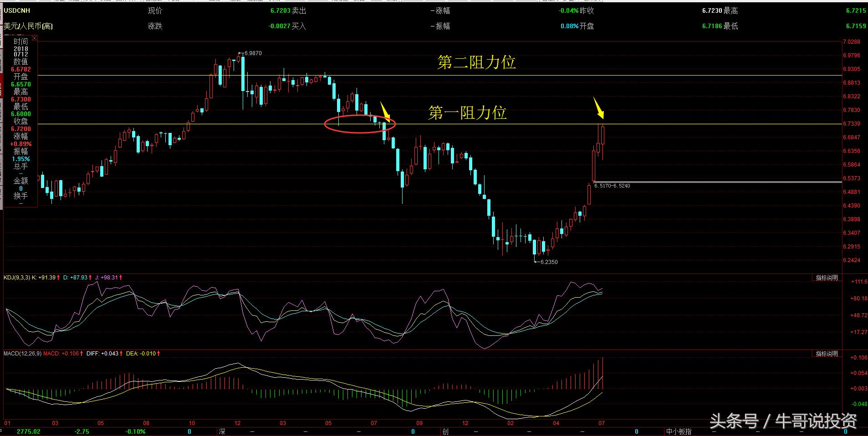This screenshot has width=868, height=436.
Task: Click the day low value 6.7159
Action: (x=856, y=26)
